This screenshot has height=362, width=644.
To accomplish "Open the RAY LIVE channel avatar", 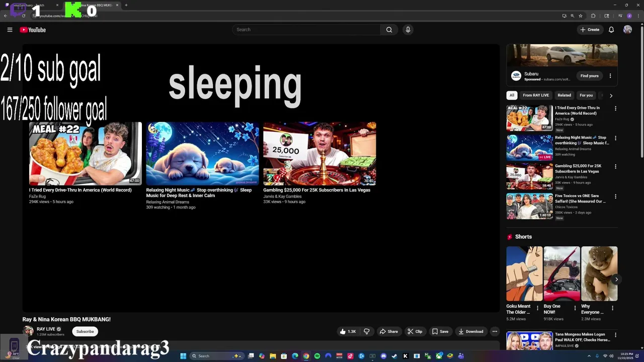I will [28, 331].
